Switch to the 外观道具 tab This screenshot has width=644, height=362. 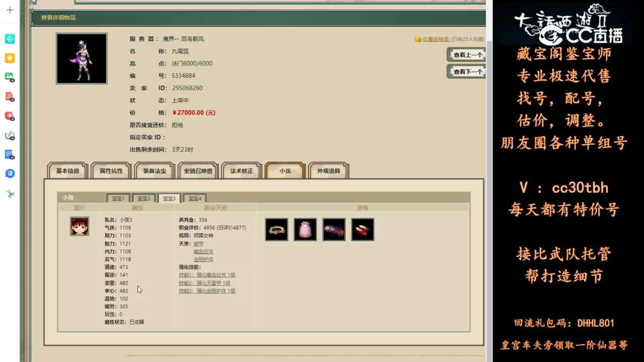[x=329, y=171]
